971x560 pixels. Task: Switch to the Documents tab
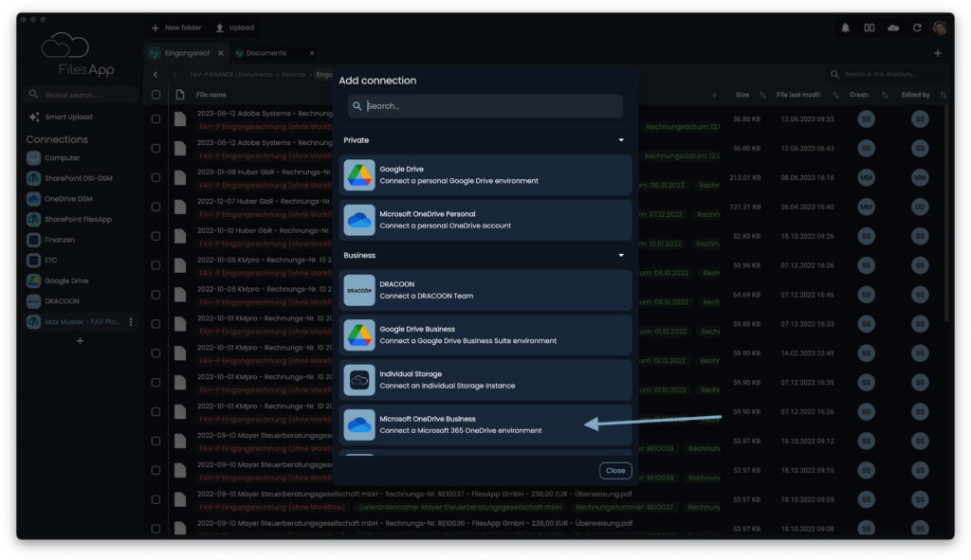[x=266, y=53]
